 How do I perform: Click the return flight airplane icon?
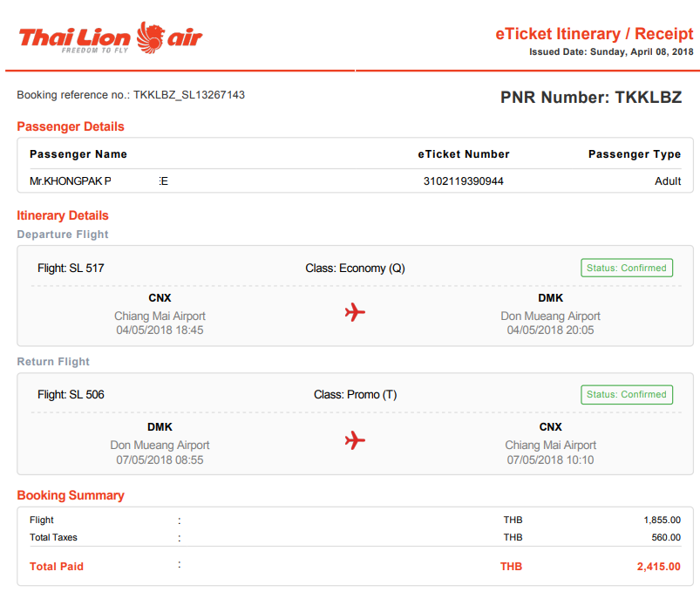click(x=355, y=440)
